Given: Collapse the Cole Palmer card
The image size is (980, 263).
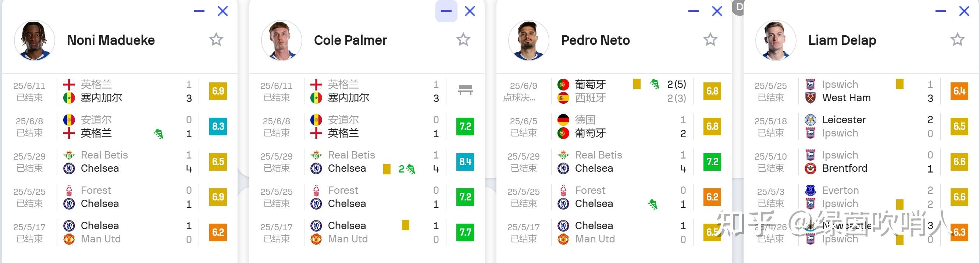Looking at the screenshot, I should tap(446, 11).
